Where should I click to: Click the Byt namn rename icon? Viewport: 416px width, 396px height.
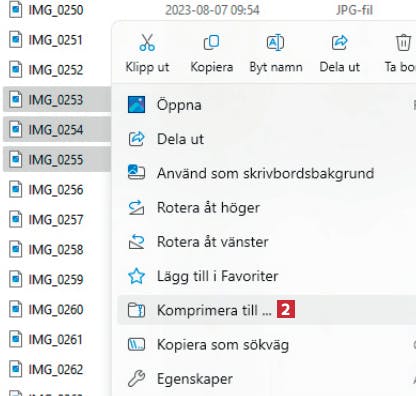click(x=275, y=43)
